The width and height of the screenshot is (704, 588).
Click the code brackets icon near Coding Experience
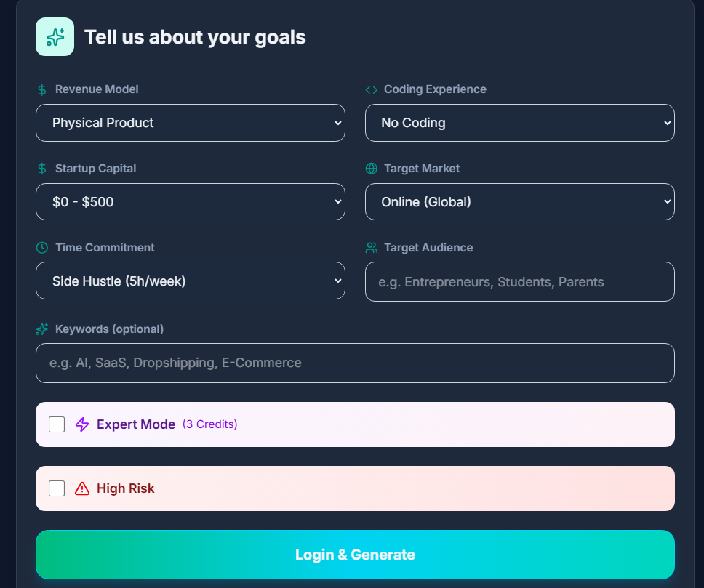pyautogui.click(x=371, y=89)
